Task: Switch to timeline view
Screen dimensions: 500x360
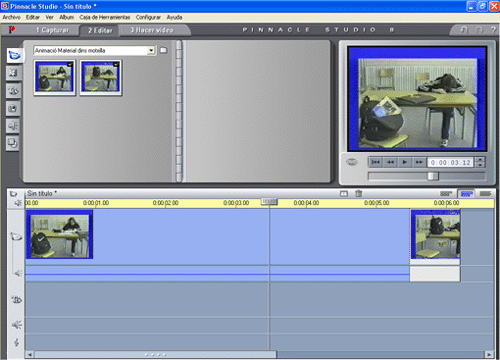Action: [466, 193]
